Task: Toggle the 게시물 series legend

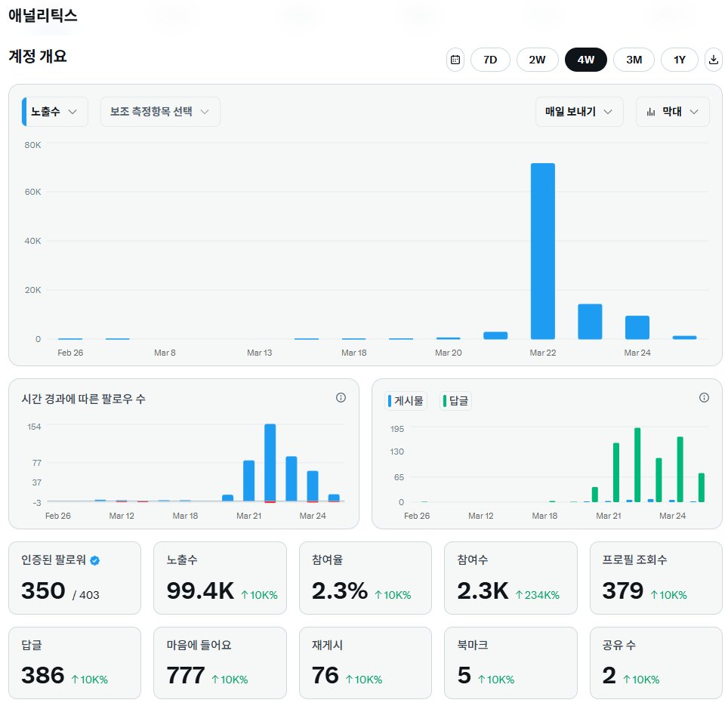Action: [x=406, y=401]
